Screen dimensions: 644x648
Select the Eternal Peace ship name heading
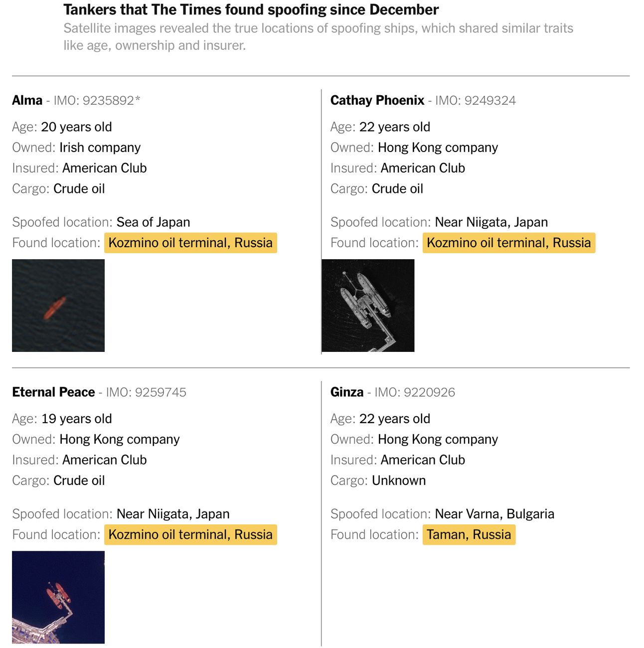[x=53, y=392]
